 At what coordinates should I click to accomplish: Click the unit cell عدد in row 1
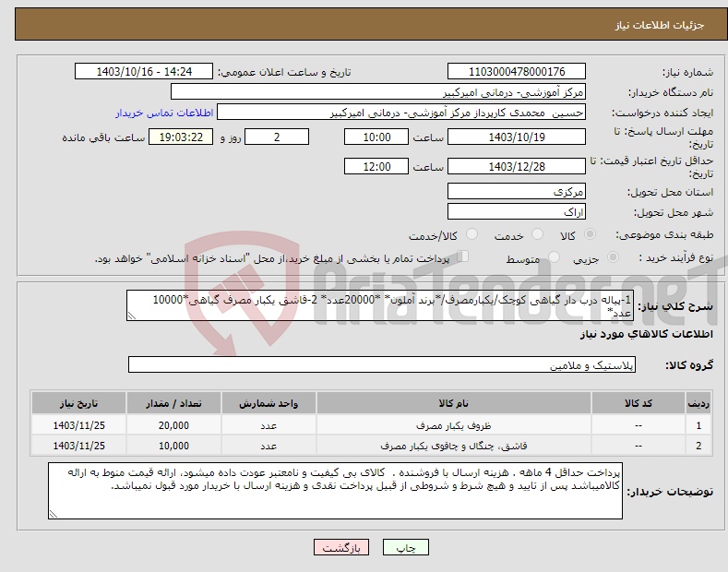(269, 425)
